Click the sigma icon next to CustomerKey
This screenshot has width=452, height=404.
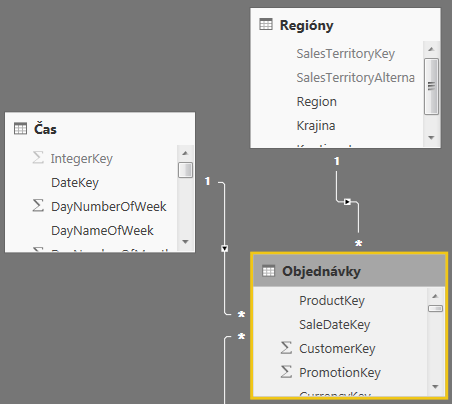(286, 348)
